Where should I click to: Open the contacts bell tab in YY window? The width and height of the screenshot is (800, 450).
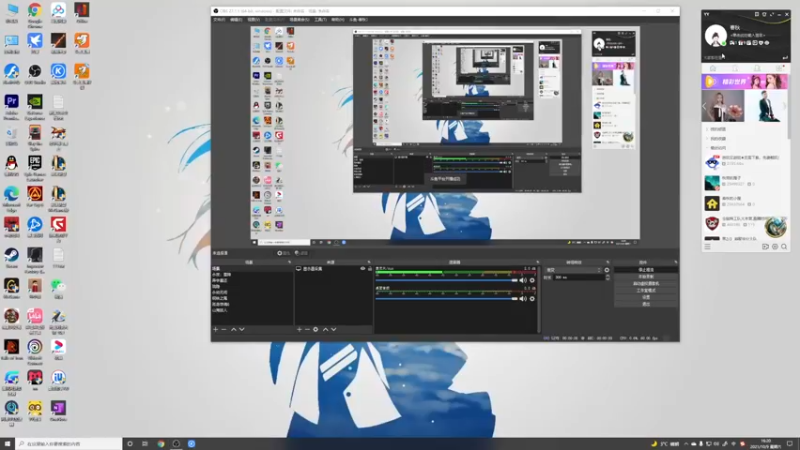(757, 68)
